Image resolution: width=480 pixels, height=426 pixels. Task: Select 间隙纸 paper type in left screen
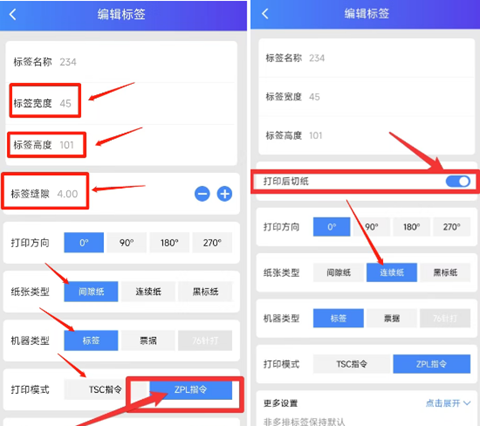click(91, 292)
